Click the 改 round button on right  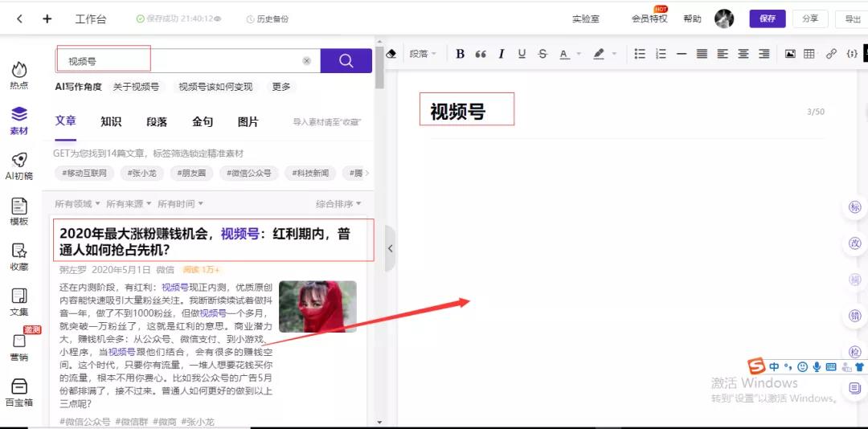[x=855, y=243]
